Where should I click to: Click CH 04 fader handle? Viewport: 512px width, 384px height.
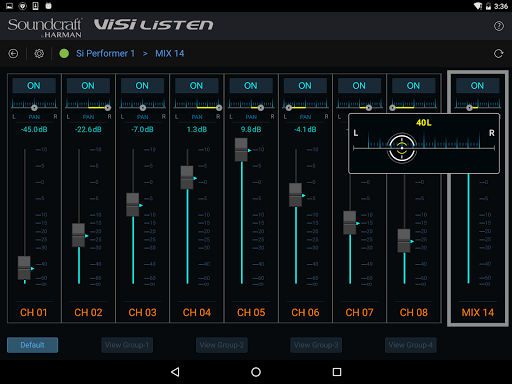187,178
